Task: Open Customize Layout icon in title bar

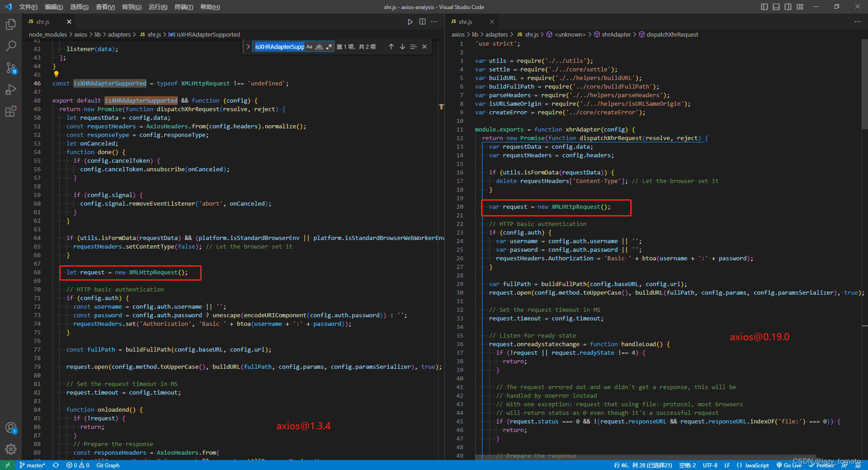Action: click(800, 7)
